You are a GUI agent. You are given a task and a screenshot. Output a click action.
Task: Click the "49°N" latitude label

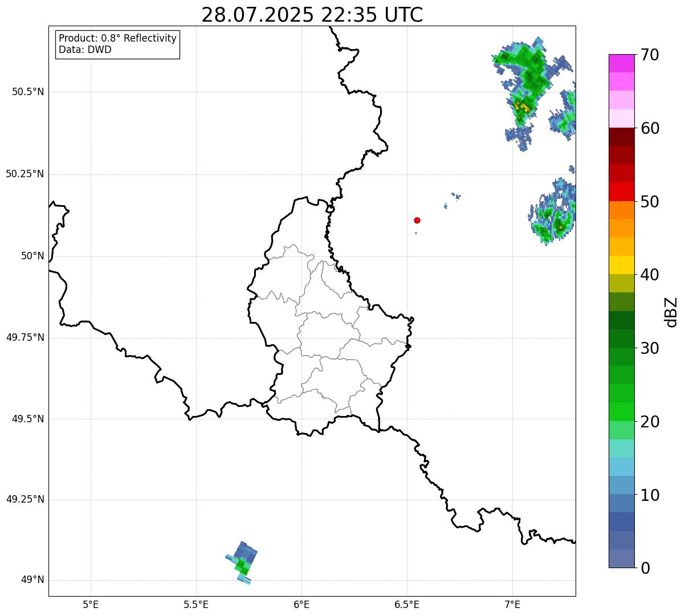(x=32, y=580)
